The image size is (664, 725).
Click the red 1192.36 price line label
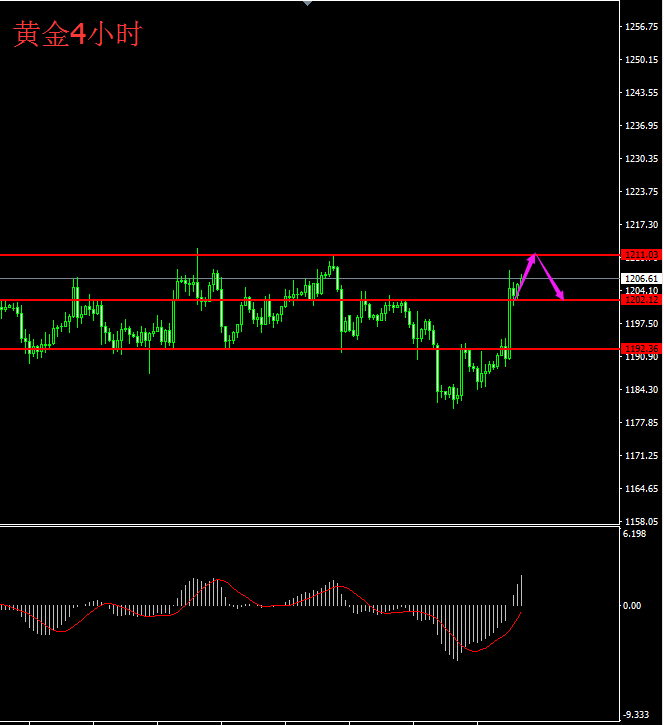[641, 349]
